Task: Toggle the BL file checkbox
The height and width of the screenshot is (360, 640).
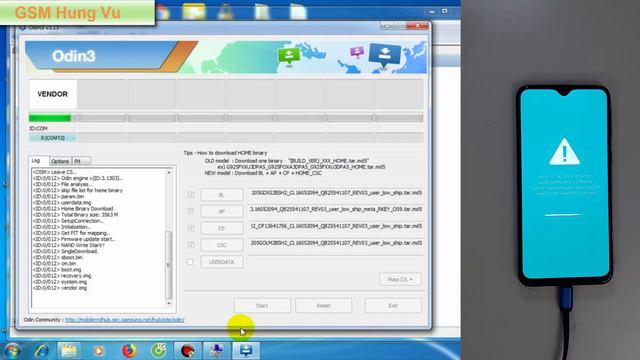Action: pyautogui.click(x=191, y=195)
